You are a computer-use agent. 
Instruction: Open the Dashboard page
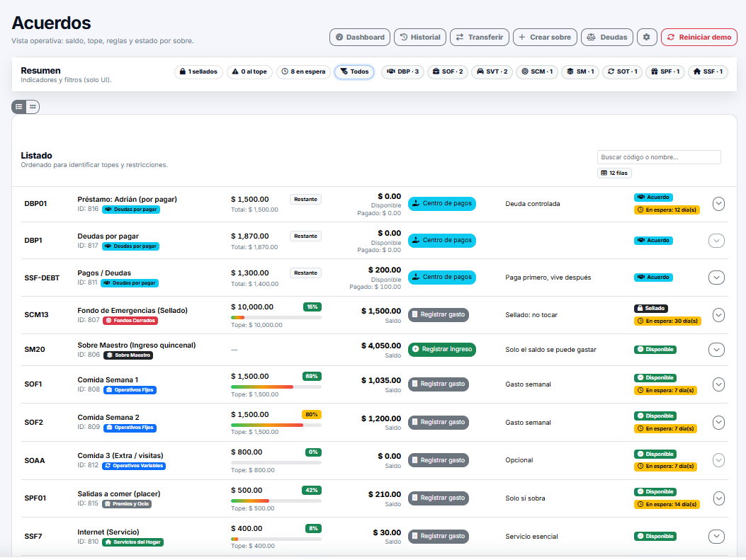[360, 38]
